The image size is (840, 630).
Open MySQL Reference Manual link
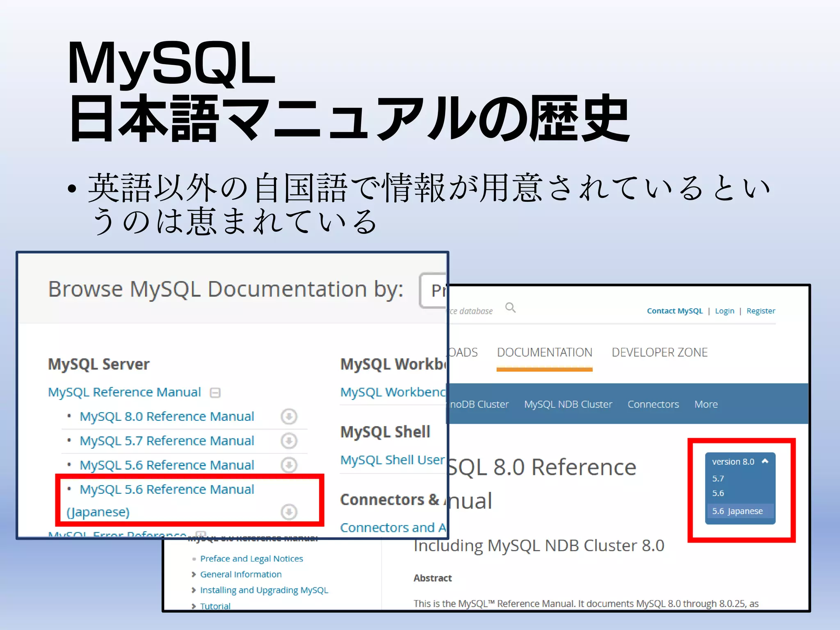click(124, 392)
